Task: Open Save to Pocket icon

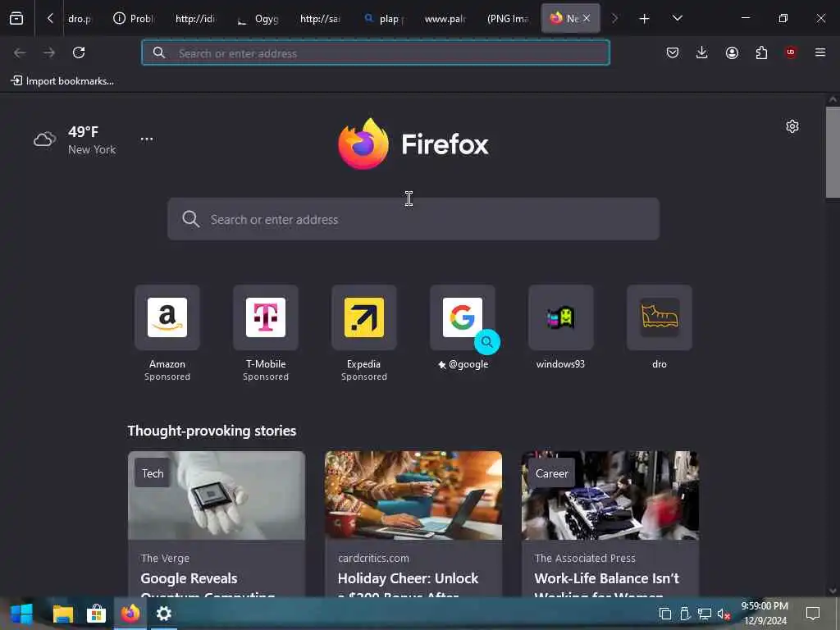Action: pos(673,52)
